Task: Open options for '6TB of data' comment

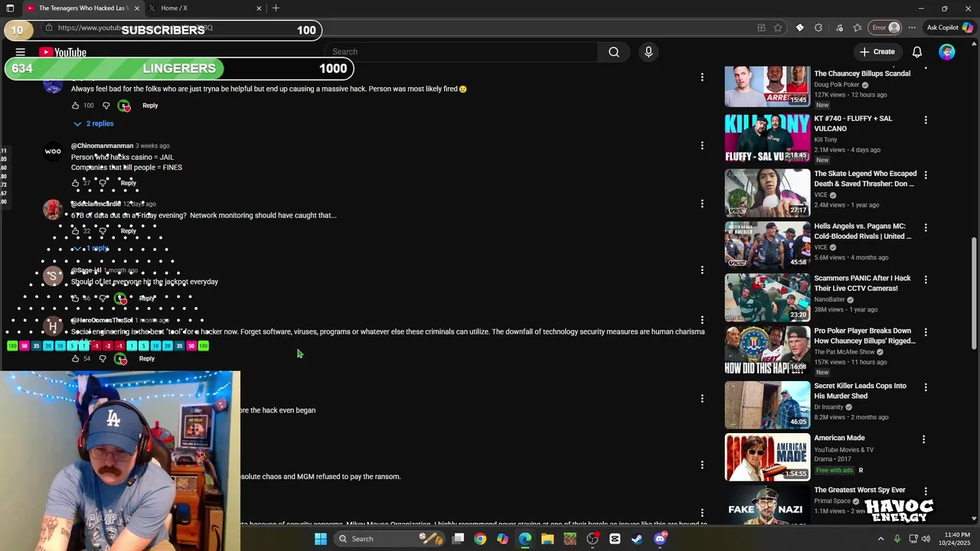Action: point(702,204)
